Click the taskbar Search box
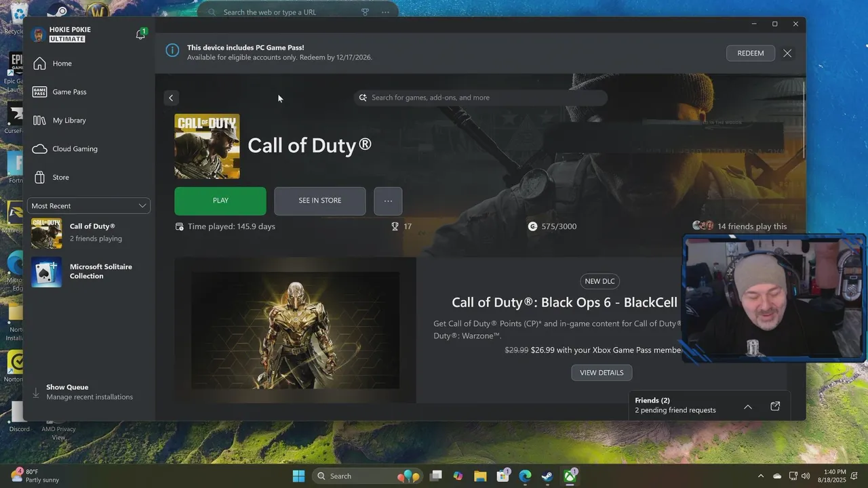 pos(368,476)
